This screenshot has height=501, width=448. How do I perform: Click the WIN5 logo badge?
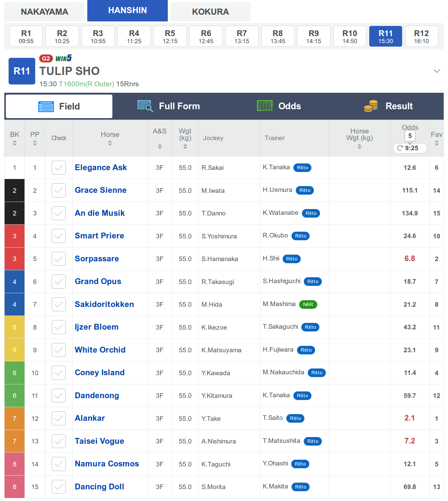(64, 58)
